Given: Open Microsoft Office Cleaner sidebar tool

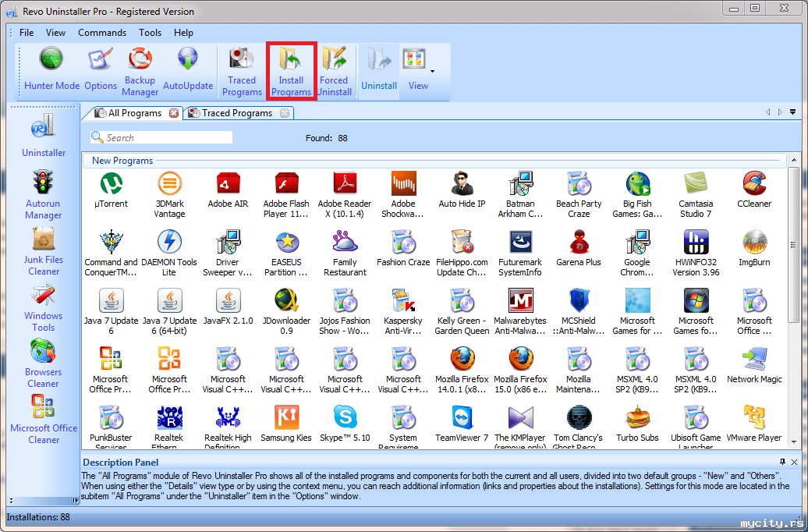Looking at the screenshot, I should point(44,420).
